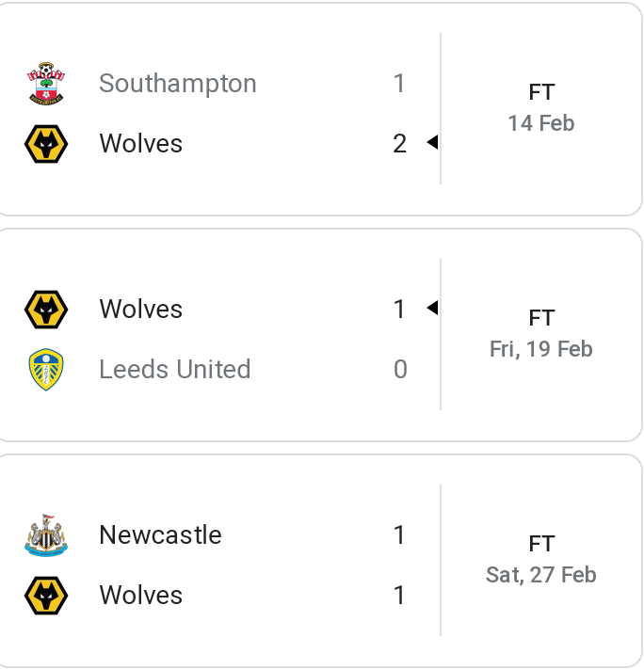Select Wolves name in the Leeds United fixture
Screen dimensions: 644x669
[141, 309]
